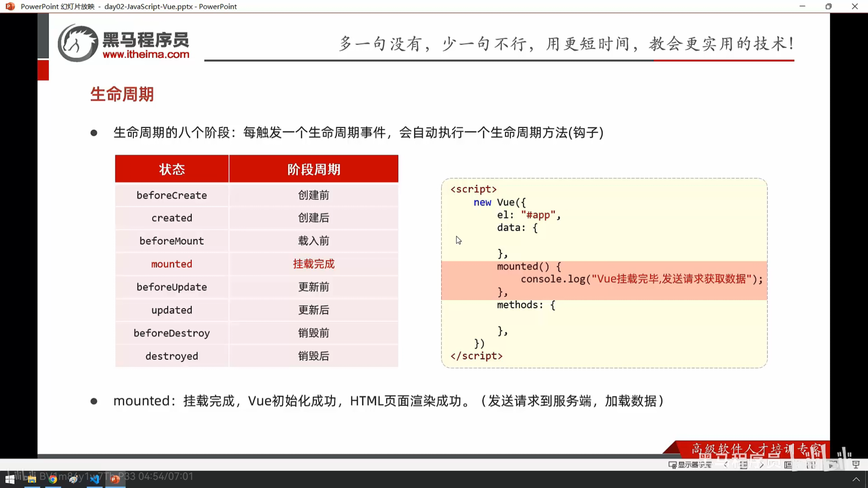This screenshot has width=868, height=488.
Task: Click the slogan 多一句没有，少一句不行 in the header
Action: (566, 44)
